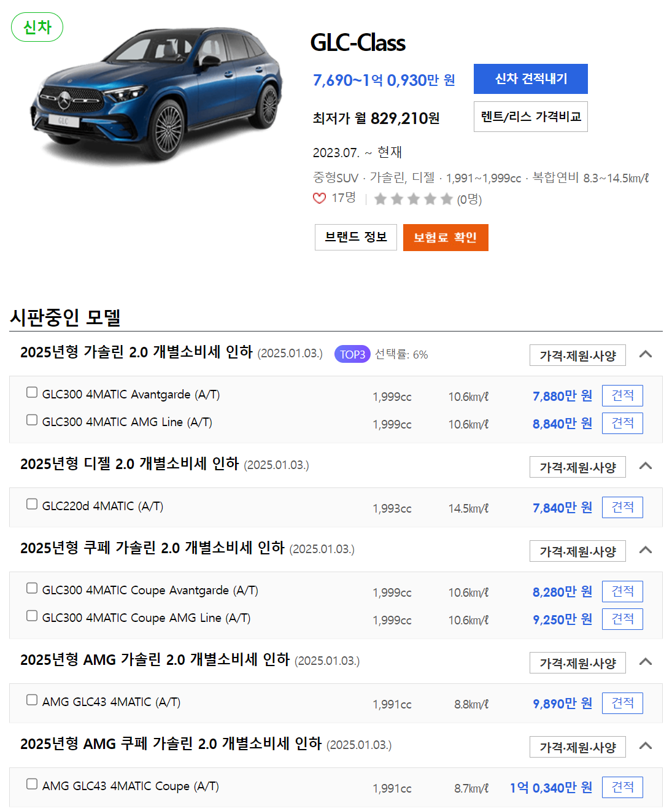The width and height of the screenshot is (672, 811).
Task: Click 견적 for AMG GLC43 4MATIC (A/T)
Action: click(622, 703)
